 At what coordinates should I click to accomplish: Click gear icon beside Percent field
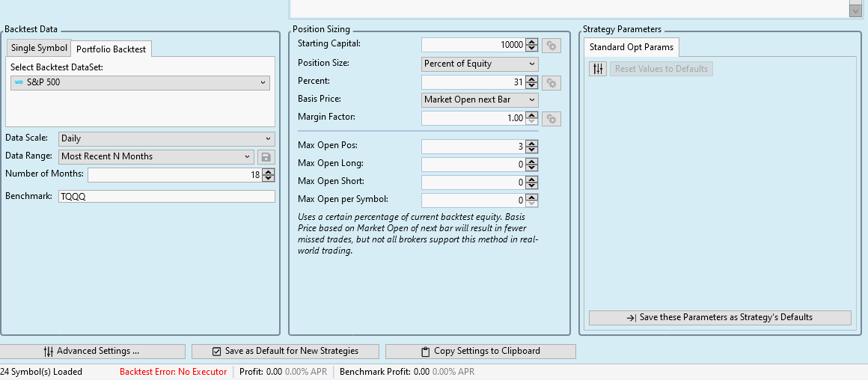(551, 82)
